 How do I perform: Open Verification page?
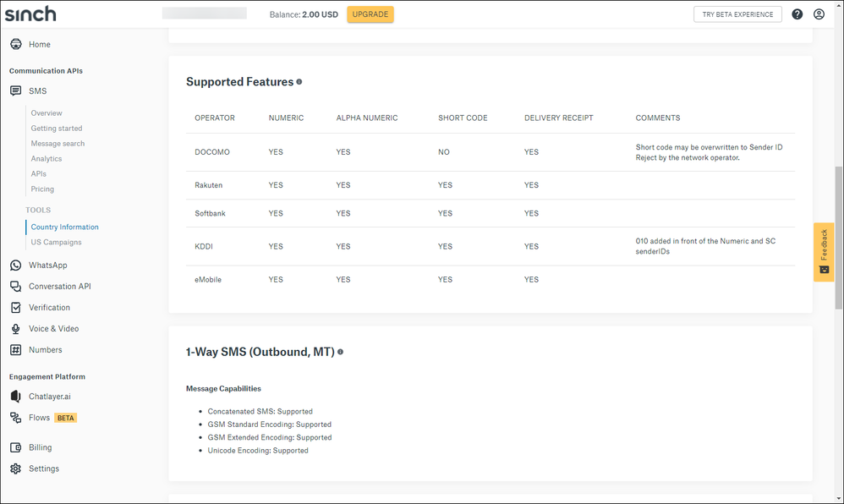pyautogui.click(x=50, y=308)
